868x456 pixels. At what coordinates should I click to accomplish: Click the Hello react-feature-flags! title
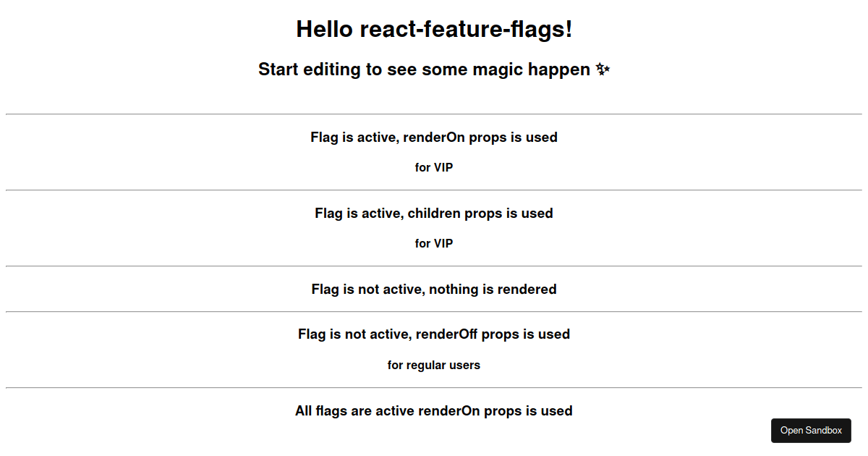click(x=433, y=30)
